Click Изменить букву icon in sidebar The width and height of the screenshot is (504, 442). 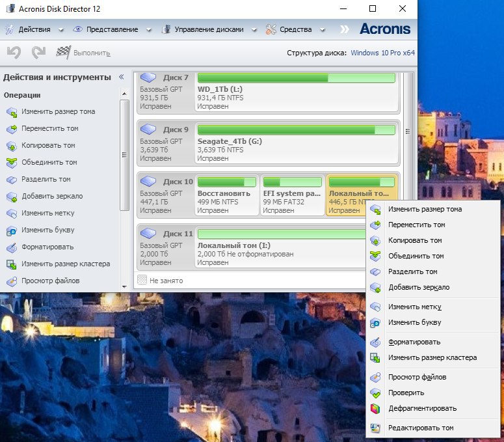click(12, 230)
